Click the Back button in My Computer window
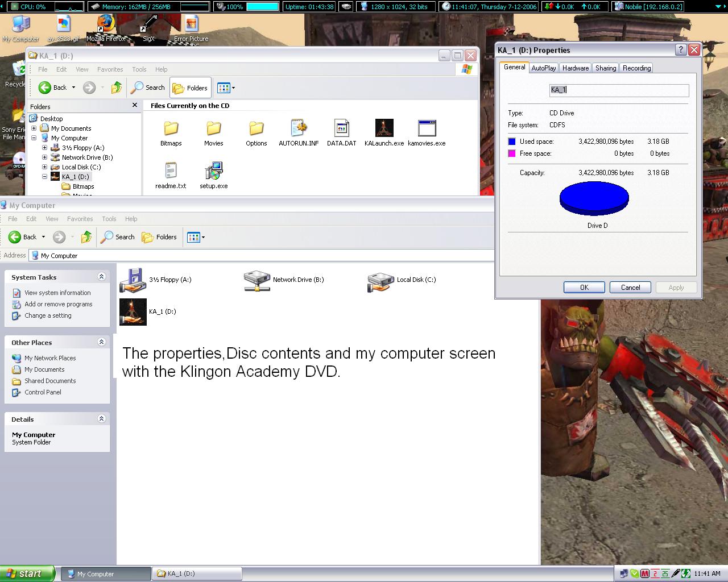This screenshot has height=582, width=728. tap(23, 237)
